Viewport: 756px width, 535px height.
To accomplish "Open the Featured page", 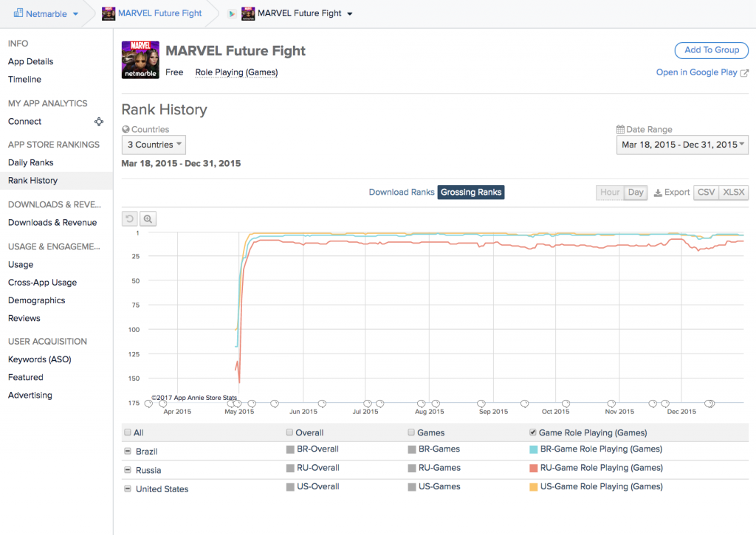I will click(26, 377).
